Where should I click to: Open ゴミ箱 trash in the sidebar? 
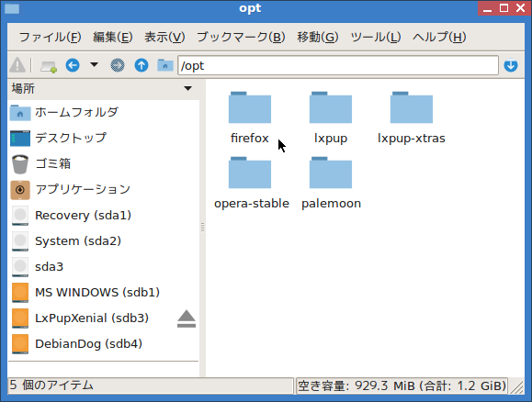[x=103, y=163]
